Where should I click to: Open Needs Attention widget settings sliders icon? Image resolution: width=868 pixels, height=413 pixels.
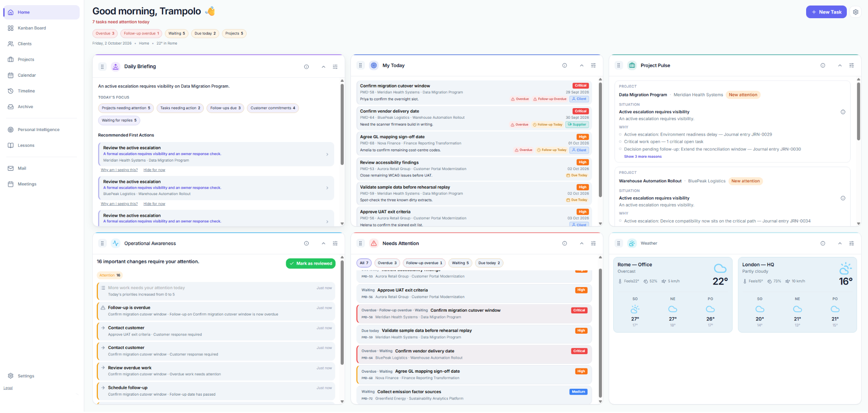click(x=593, y=244)
